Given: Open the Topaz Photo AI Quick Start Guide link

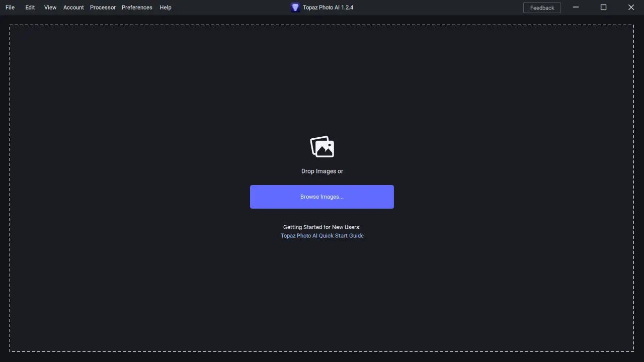Looking at the screenshot, I should tap(322, 236).
